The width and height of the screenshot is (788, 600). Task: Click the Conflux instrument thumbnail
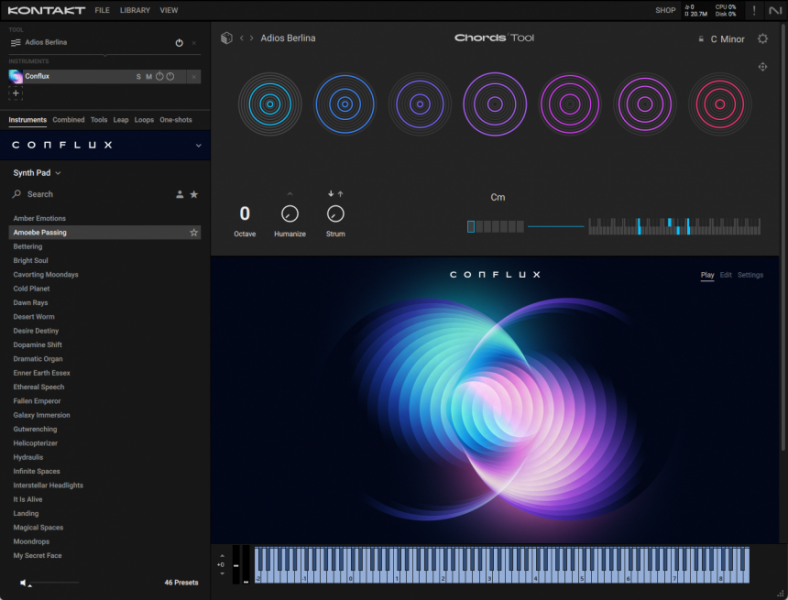(16, 76)
